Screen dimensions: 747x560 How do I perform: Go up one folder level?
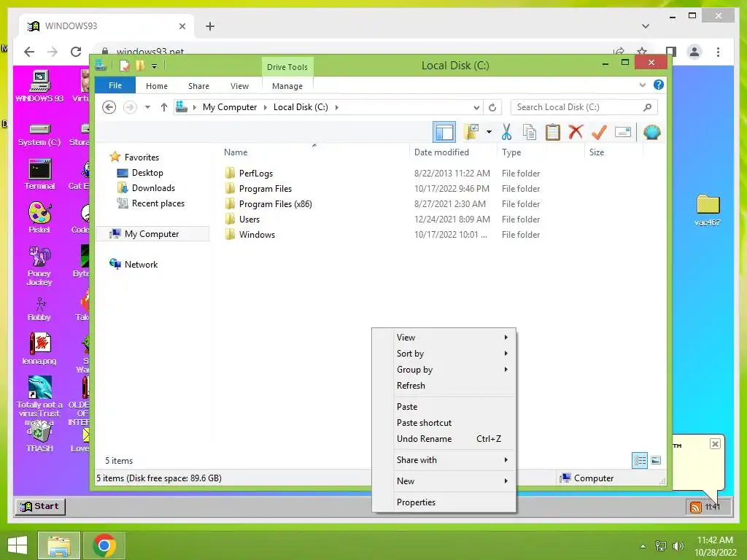[164, 107]
